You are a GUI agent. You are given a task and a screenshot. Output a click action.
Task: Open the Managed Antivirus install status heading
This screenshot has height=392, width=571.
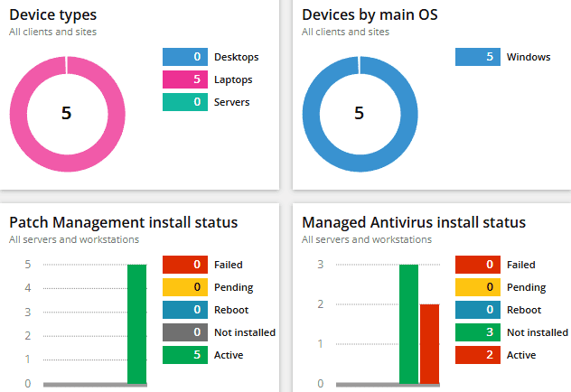[x=413, y=222]
